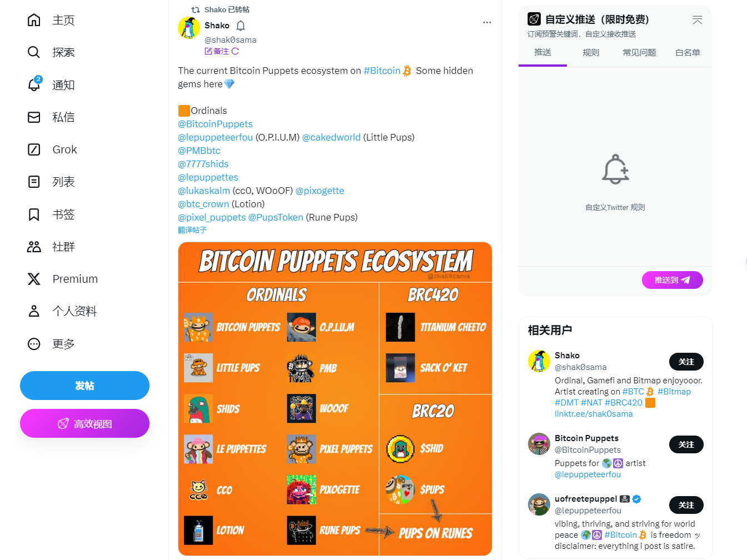Open notifications bell in sidebar
747x560 pixels.
tap(34, 84)
